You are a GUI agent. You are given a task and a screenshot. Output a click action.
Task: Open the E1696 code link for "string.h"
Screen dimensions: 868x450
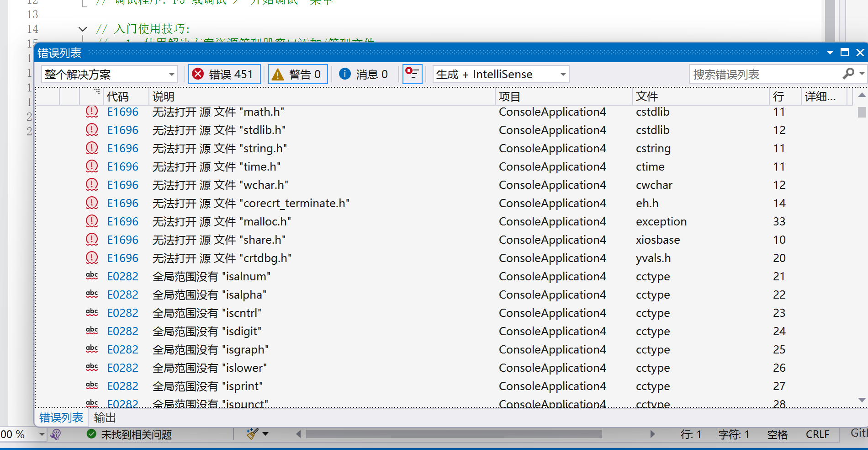122,149
